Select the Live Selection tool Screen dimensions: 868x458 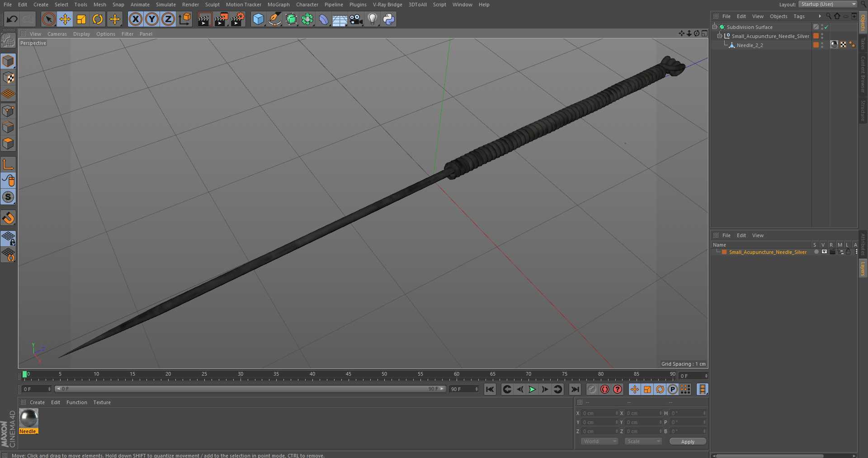point(49,19)
